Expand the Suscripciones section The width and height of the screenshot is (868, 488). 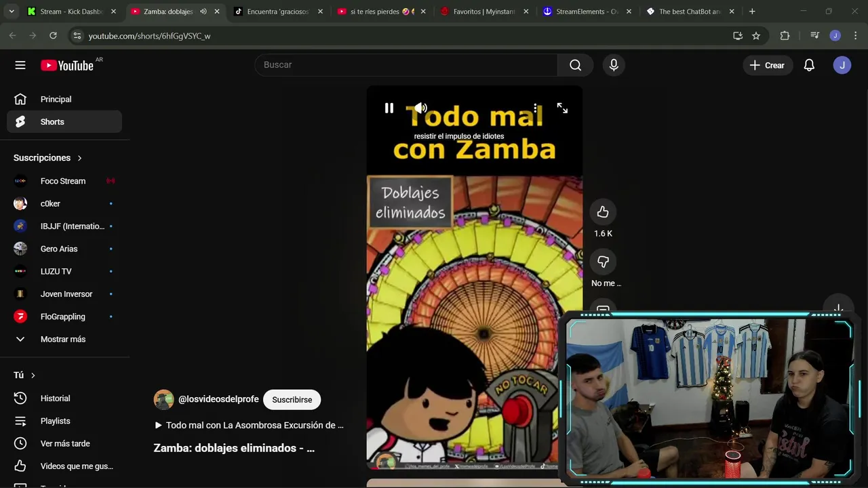click(x=47, y=158)
